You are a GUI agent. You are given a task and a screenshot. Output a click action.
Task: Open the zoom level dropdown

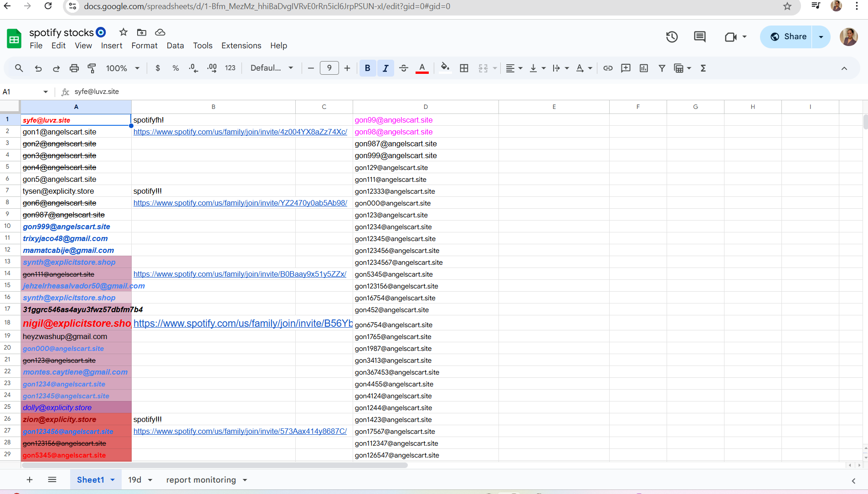click(x=123, y=68)
